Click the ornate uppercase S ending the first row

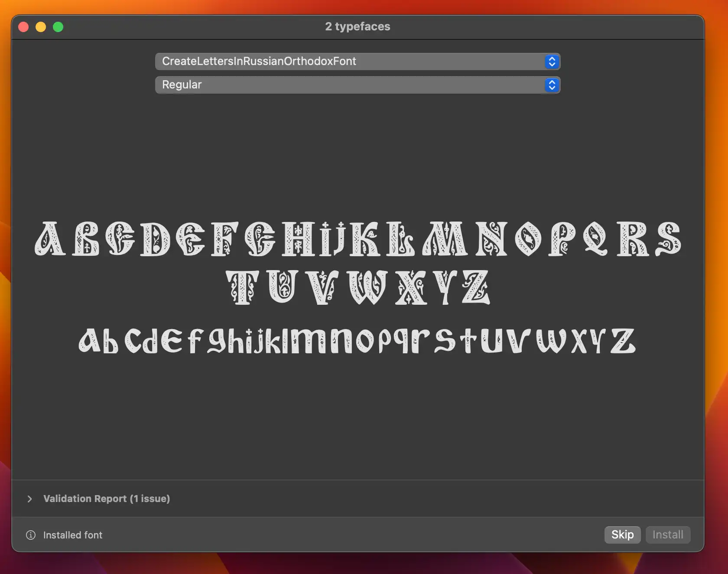(668, 239)
